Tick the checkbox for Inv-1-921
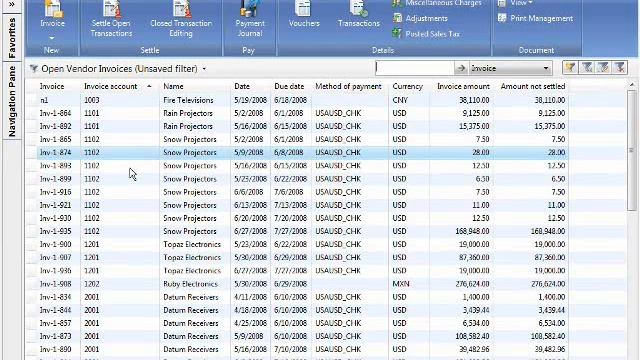Viewport: 640px width, 360px height. 32,205
